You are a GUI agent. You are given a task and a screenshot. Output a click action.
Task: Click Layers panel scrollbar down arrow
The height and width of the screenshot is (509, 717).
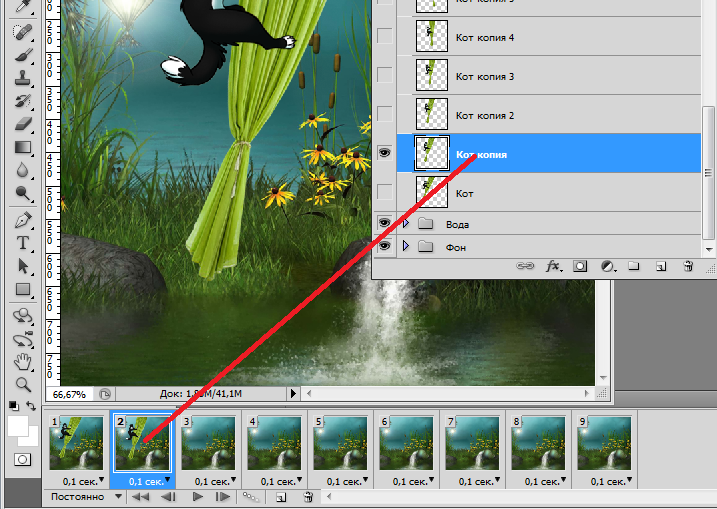[709, 250]
